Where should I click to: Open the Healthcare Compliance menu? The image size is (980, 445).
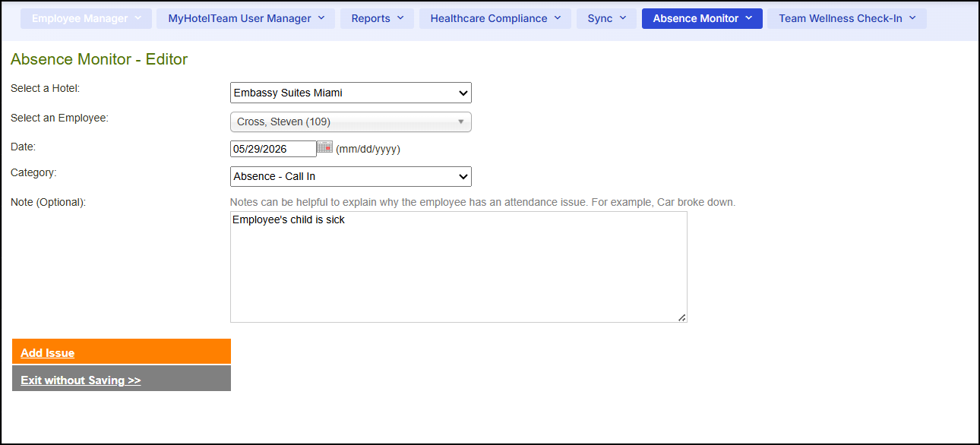click(x=495, y=18)
